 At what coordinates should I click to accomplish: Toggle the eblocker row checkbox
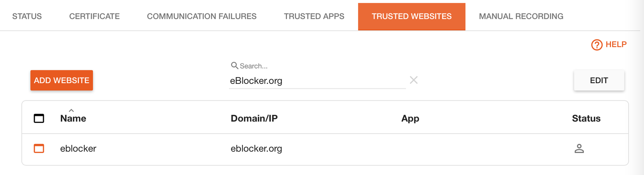tap(39, 149)
